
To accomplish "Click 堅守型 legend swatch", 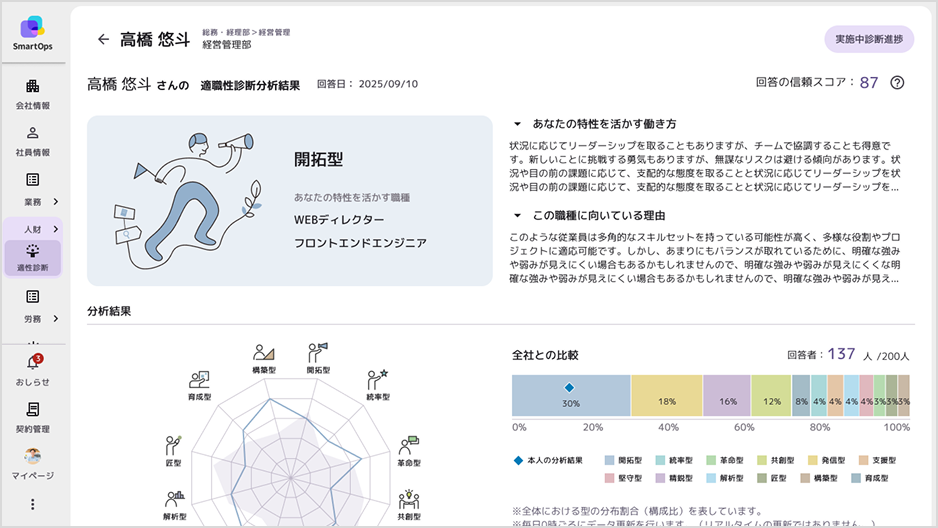I will pos(609,478).
